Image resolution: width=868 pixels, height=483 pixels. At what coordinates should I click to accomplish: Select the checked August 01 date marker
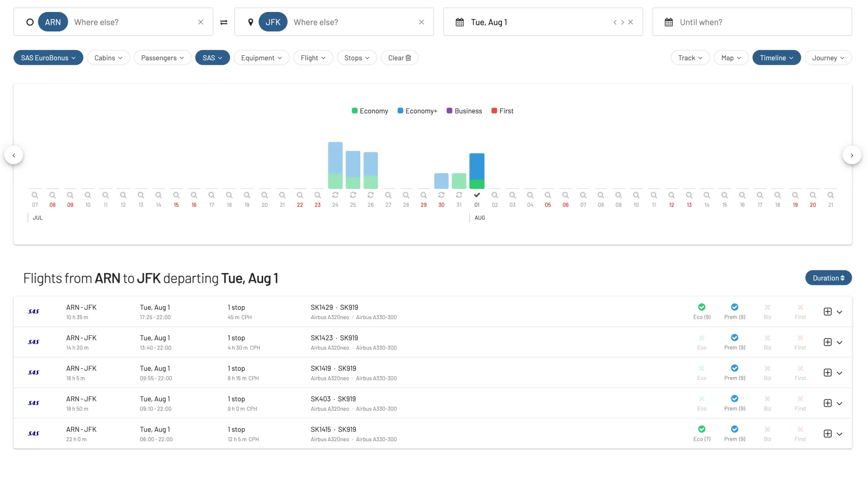(477, 195)
